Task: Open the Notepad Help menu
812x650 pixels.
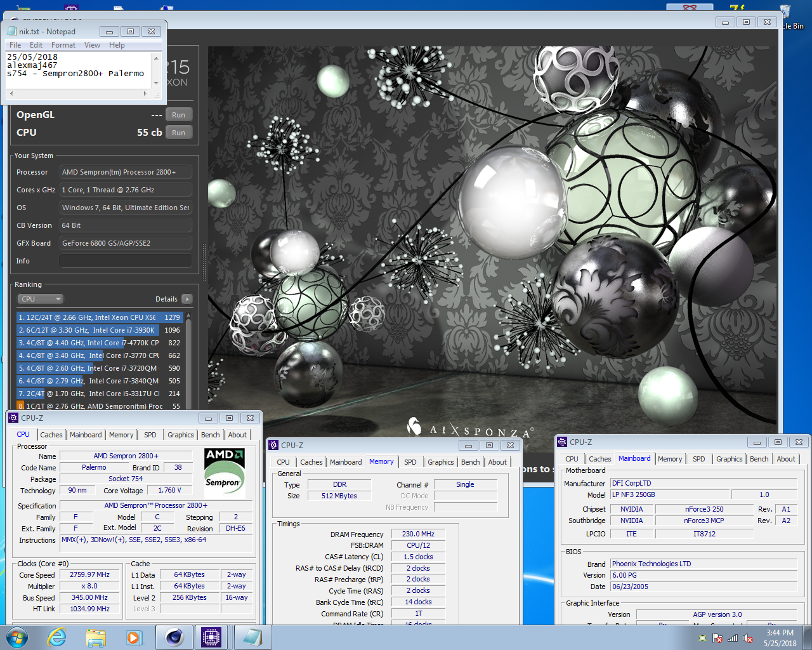Action: (117, 45)
